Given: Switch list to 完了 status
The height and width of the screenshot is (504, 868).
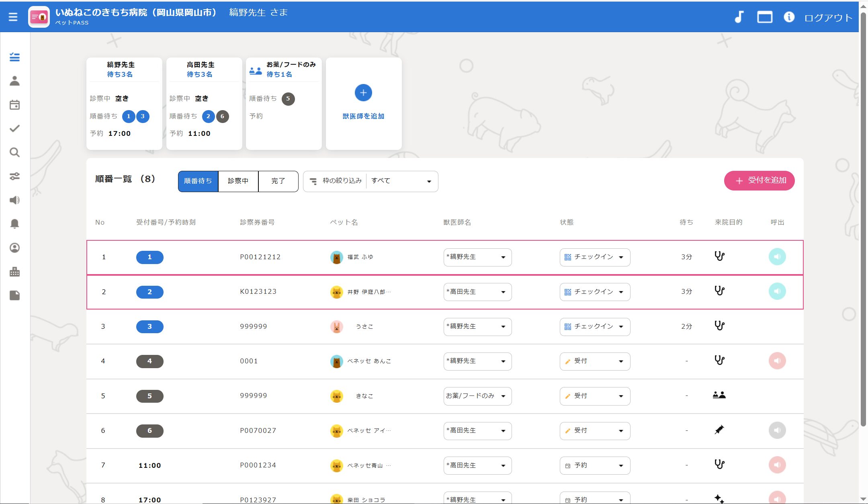Looking at the screenshot, I should [x=278, y=181].
